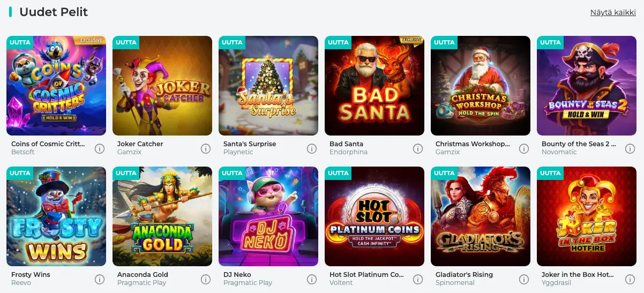Screen dimensions: 644x293
Task: View info for Bounty of the Seas 2
Action: (x=630, y=148)
